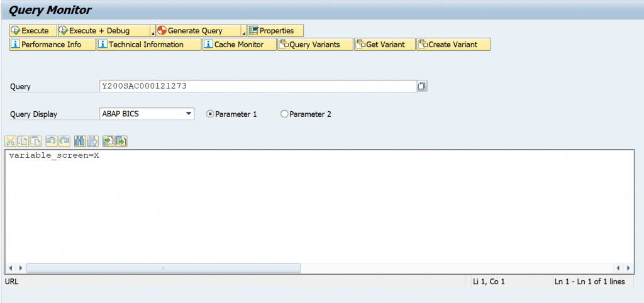Click the 'Li 1, Co 1' status entry
Viewport: 644px width, 303px height.
pyautogui.click(x=489, y=282)
